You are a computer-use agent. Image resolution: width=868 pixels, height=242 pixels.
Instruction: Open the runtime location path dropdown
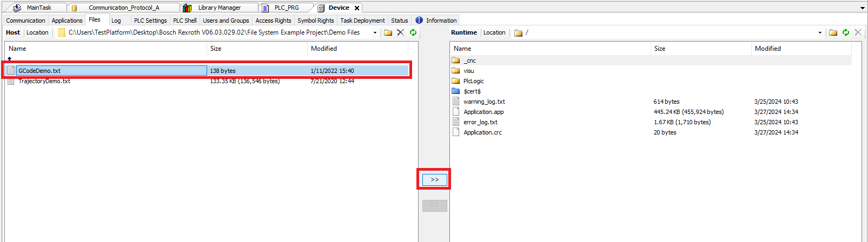click(x=820, y=33)
